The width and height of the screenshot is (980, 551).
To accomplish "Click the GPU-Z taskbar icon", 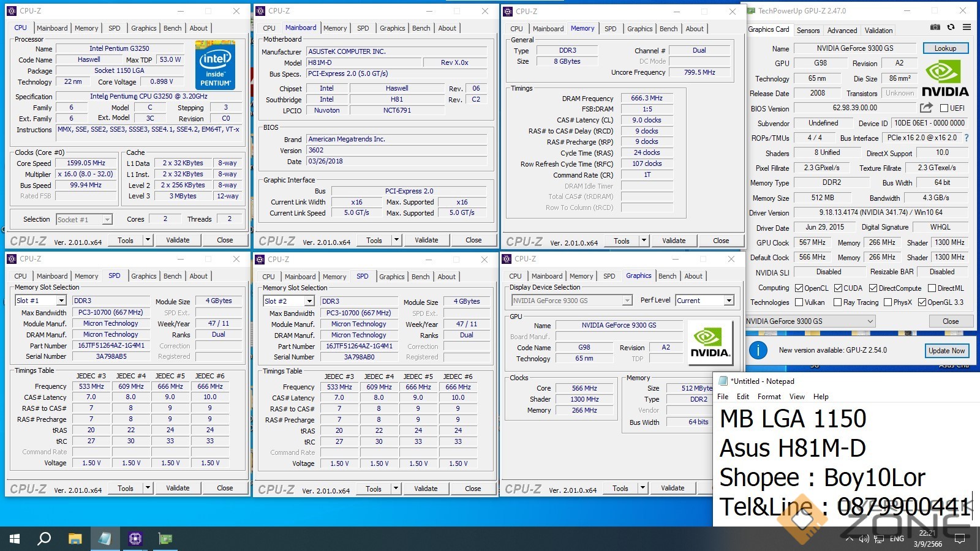I will 165,539.
